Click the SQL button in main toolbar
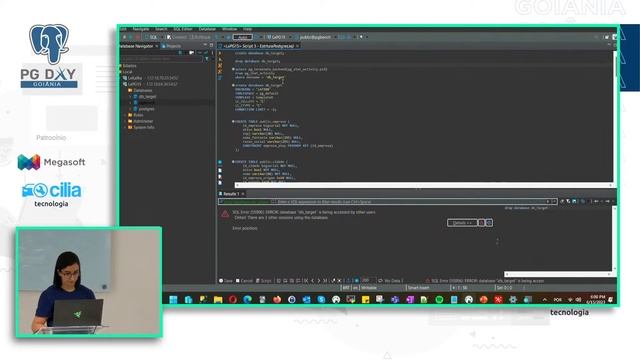The height and width of the screenshot is (360, 640). [152, 37]
